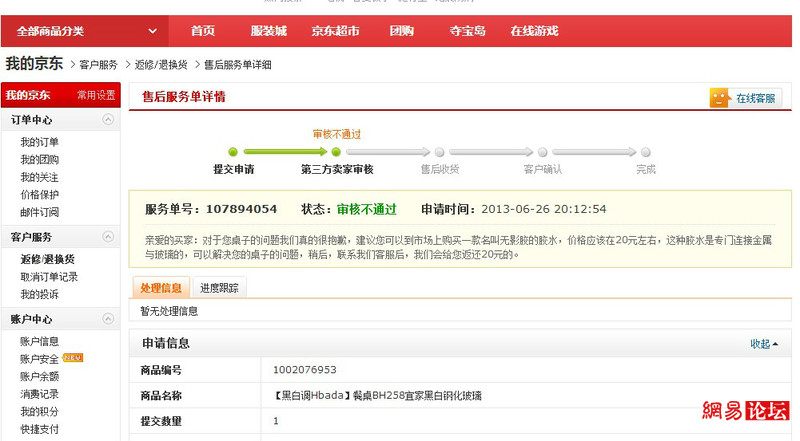Collapse the 账户中心 section arrow
800x441 pixels.
[x=108, y=318]
